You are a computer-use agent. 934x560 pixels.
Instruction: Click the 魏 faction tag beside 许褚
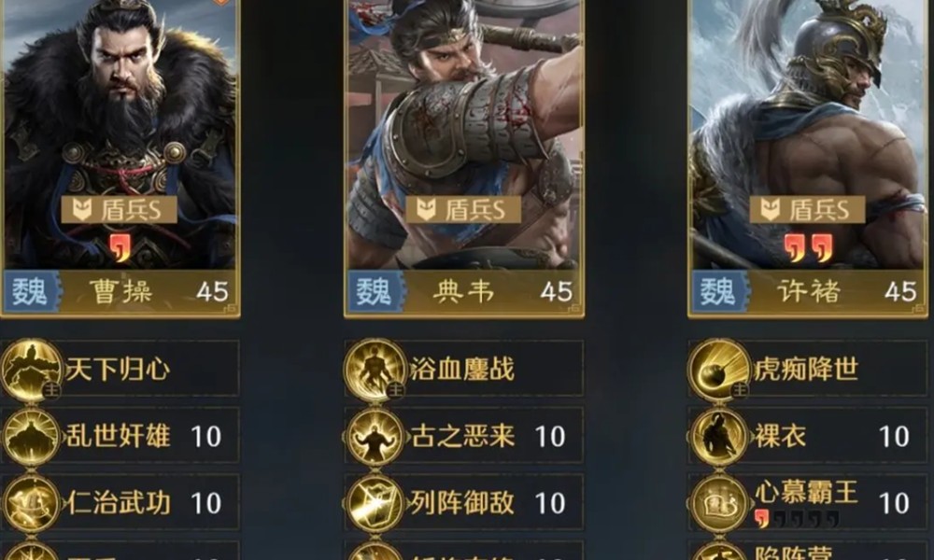[719, 291]
